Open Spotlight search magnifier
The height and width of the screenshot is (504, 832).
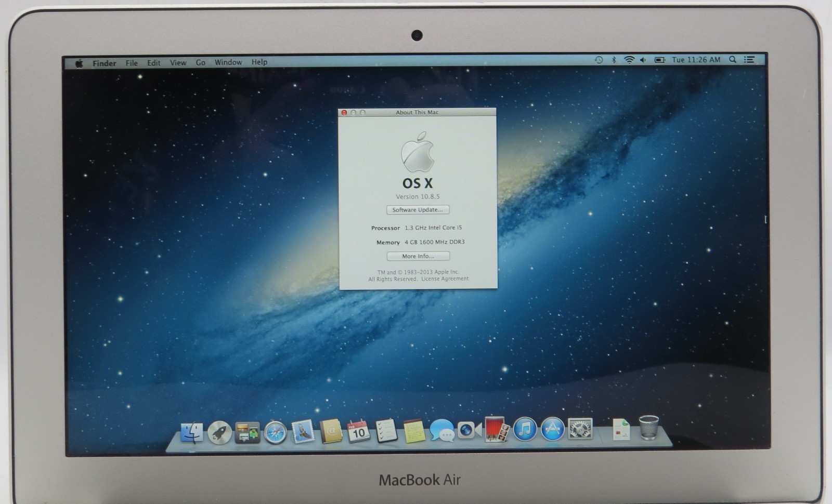coord(733,60)
